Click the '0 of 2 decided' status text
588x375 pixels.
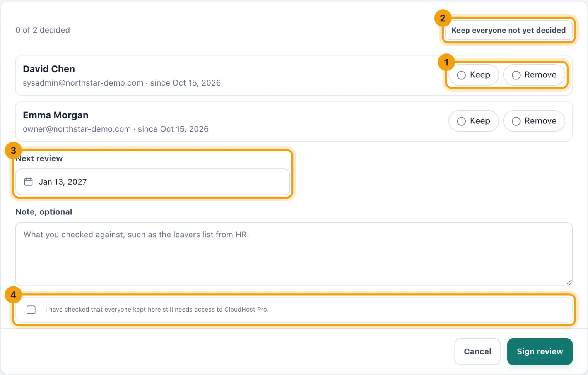(43, 30)
